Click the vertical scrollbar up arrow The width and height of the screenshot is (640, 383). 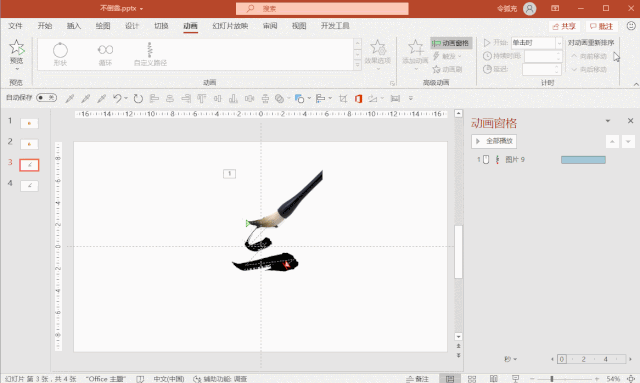[x=458, y=114]
